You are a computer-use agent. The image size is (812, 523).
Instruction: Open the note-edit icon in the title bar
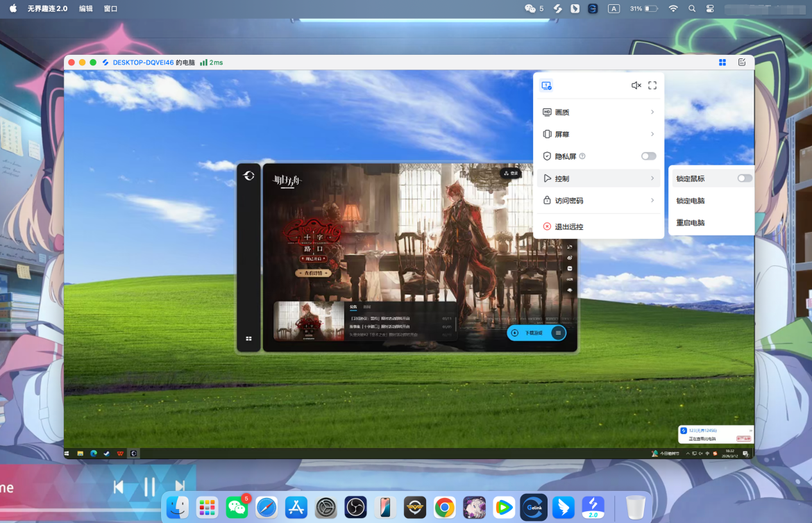coord(742,63)
